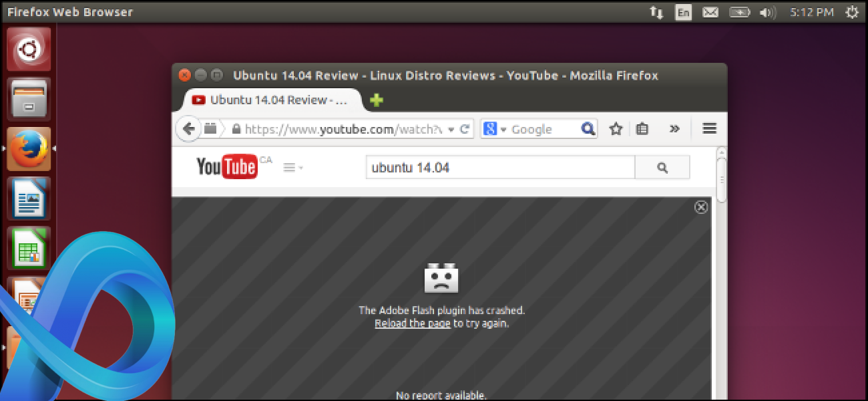Viewport: 868px width, 401px height.
Task: Open the system power gear menu
Action: click(852, 12)
